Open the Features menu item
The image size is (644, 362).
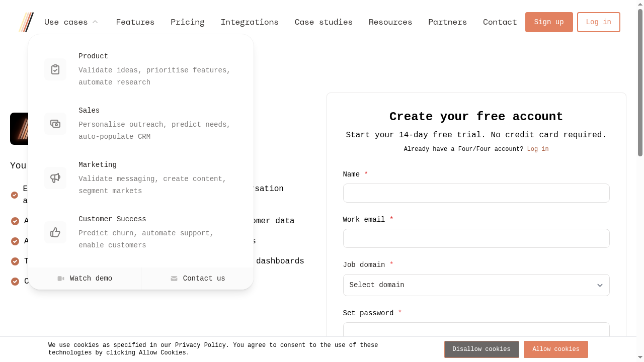pyautogui.click(x=135, y=22)
